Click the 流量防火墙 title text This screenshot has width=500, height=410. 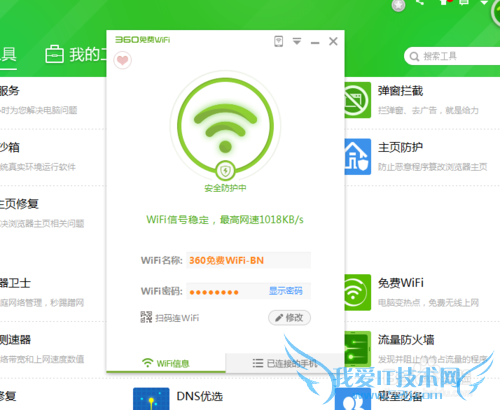[x=406, y=340]
